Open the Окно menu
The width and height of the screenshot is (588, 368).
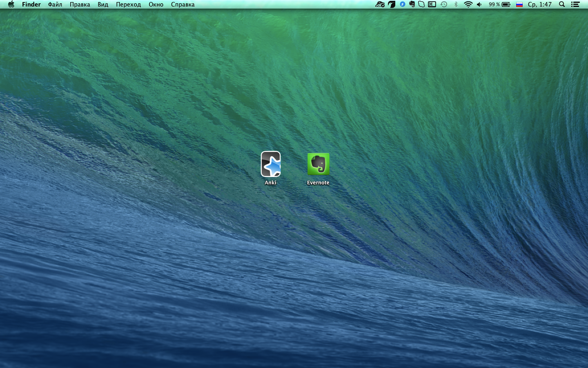tap(156, 4)
